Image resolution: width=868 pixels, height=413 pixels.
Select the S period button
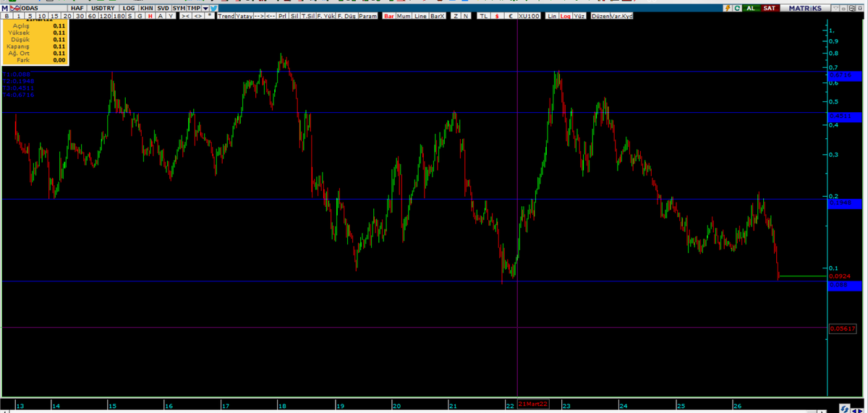129,16
